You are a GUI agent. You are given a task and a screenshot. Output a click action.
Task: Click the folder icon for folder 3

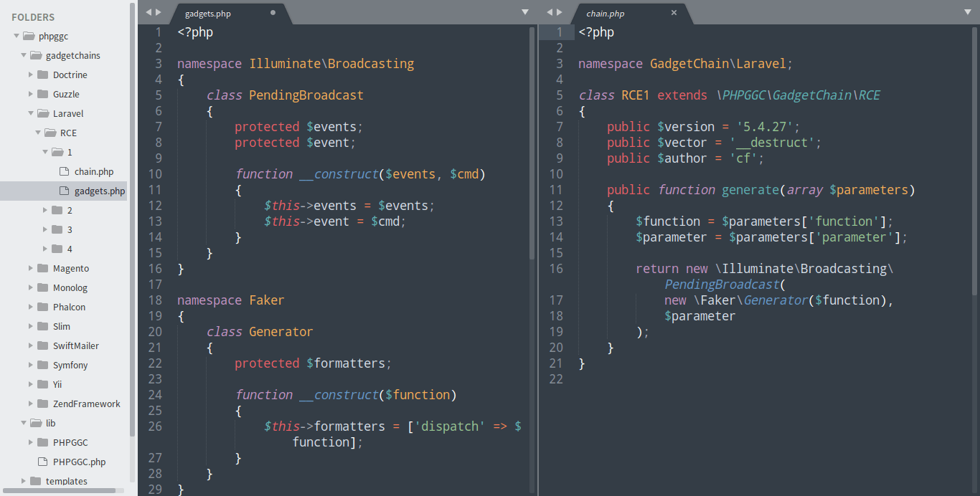pyautogui.click(x=57, y=229)
